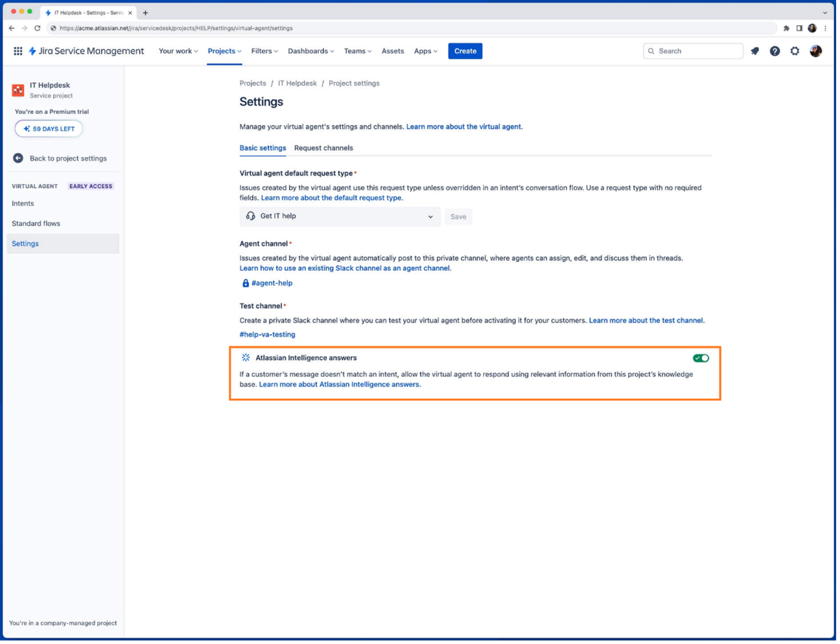Reload the page with browser refresh icon
Screen dimensions: 840x644
38,29
